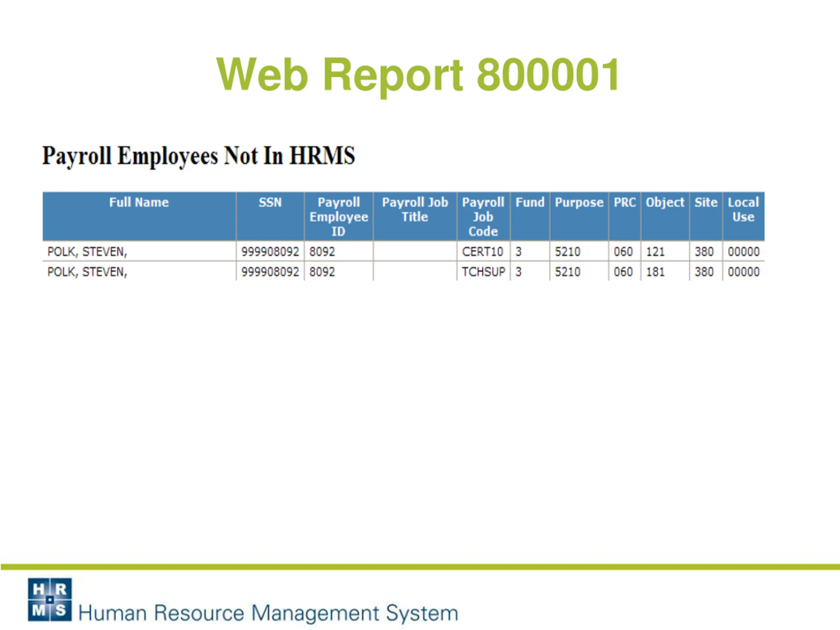Click object code 121
This screenshot has width=840, height=630.
click(655, 251)
